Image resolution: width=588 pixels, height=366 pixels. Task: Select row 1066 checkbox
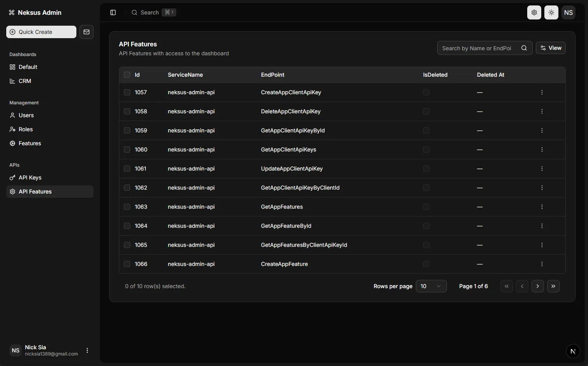click(127, 264)
